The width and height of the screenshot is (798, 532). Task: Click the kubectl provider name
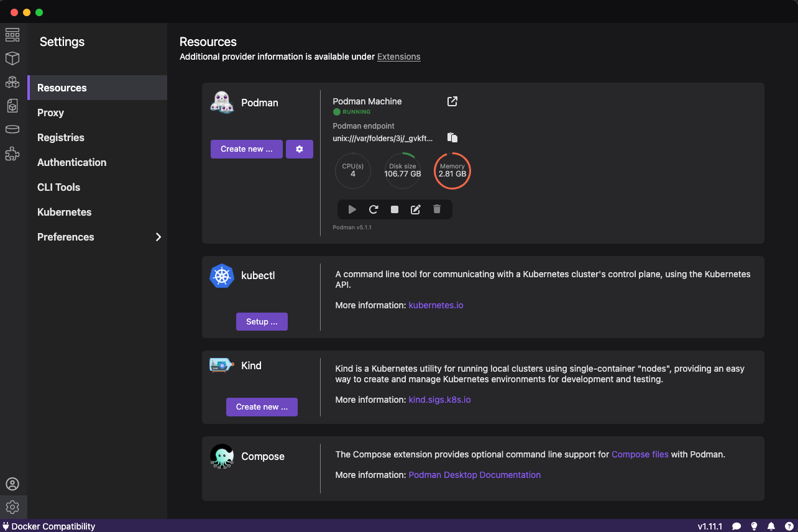[x=258, y=275]
